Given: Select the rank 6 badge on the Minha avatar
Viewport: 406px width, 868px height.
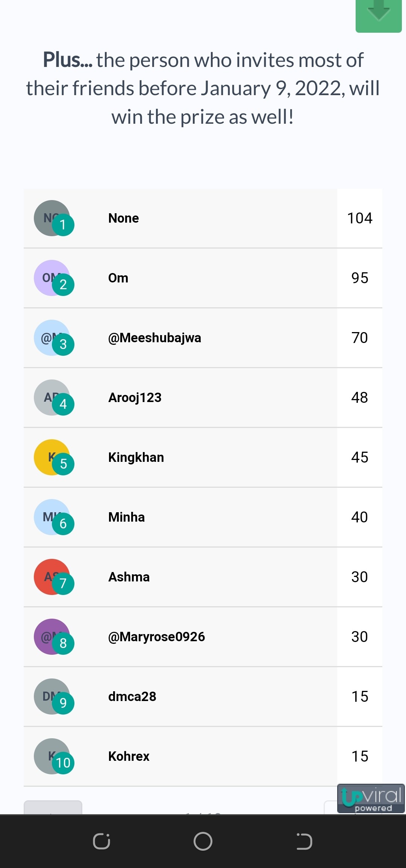Looking at the screenshot, I should pyautogui.click(x=63, y=524).
